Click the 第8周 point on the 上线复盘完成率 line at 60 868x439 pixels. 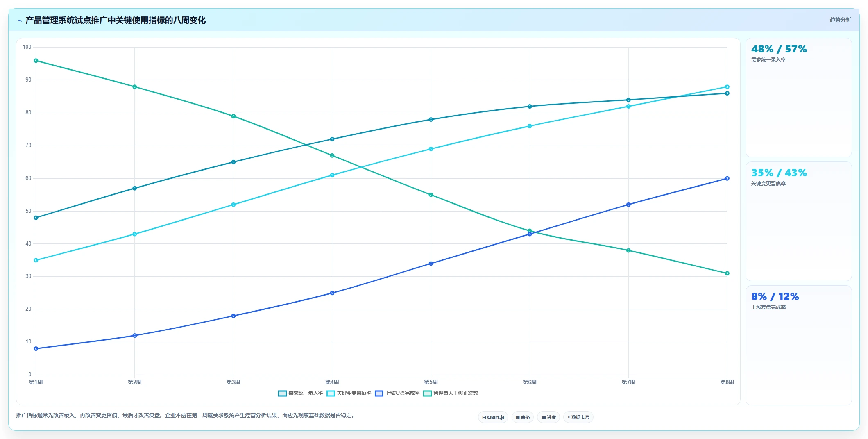pyautogui.click(x=727, y=178)
